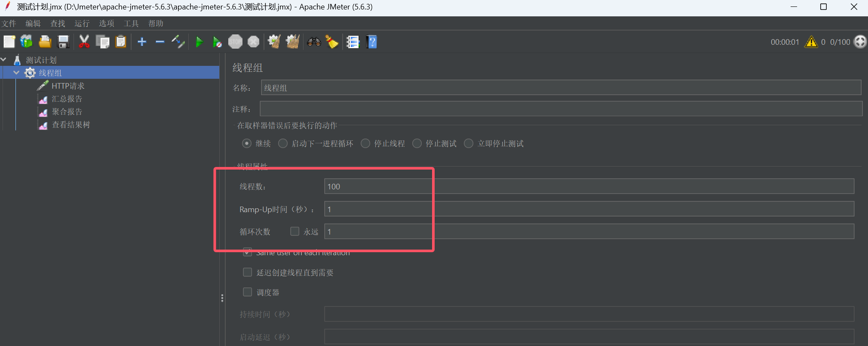Click the blue Help question mark icon
The height and width of the screenshot is (346, 868).
[x=372, y=42]
